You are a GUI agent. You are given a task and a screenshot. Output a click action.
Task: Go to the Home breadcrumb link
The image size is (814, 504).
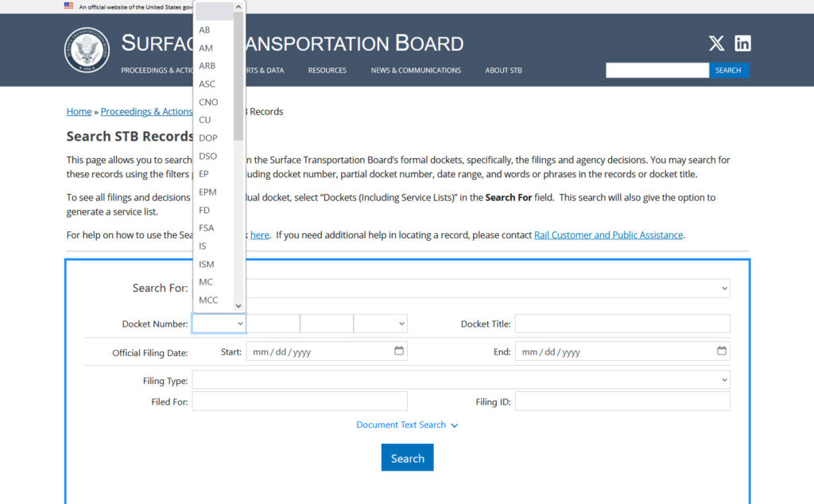79,111
